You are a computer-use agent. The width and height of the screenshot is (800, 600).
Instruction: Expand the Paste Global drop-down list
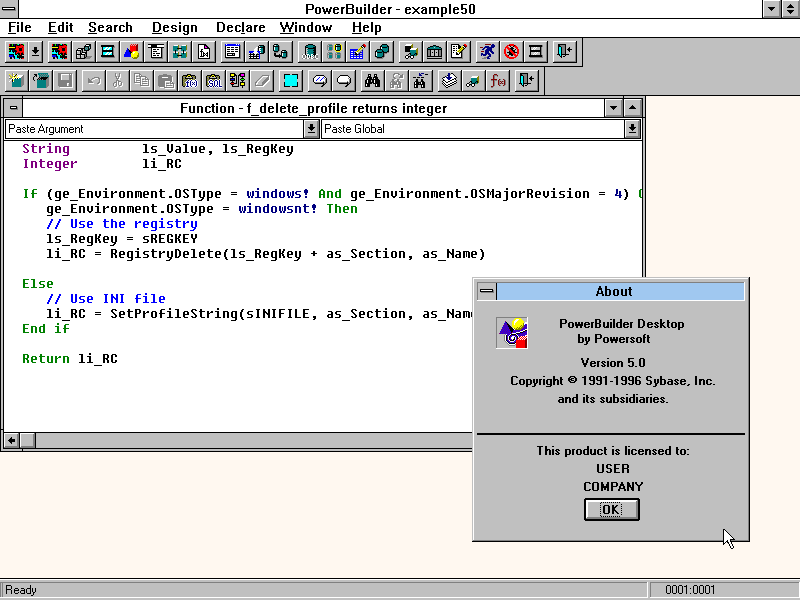click(632, 129)
